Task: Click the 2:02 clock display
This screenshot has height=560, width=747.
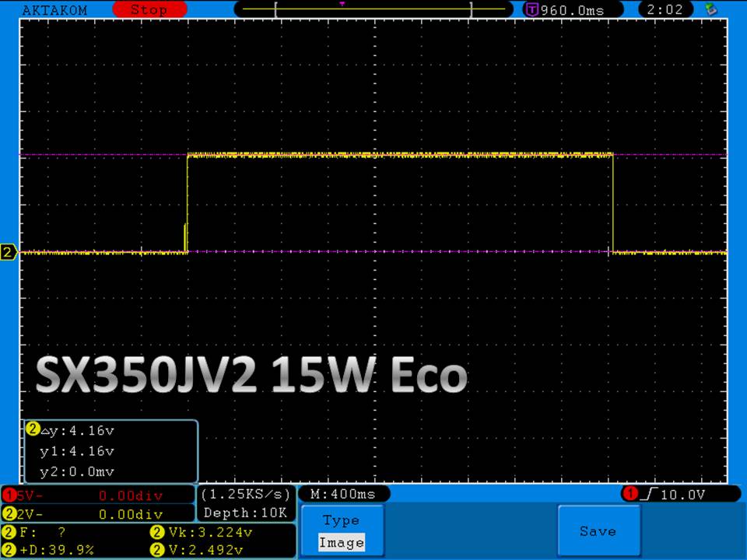Action: pos(664,10)
